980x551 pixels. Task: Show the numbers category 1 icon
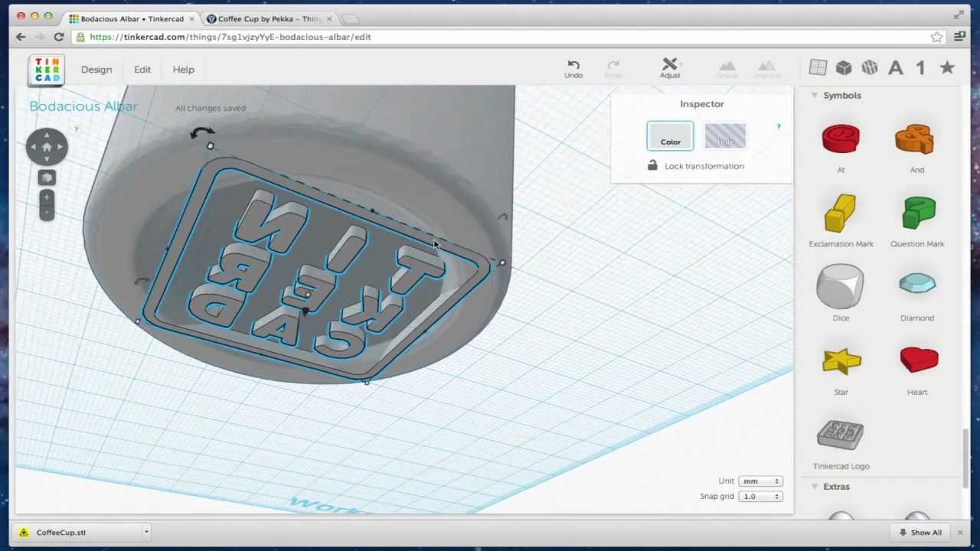(920, 67)
